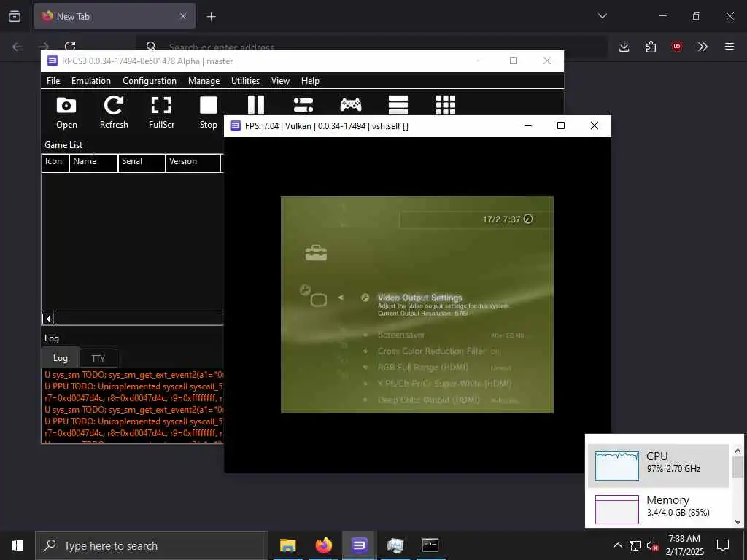Open the list all tabs dropdown
The height and width of the screenshot is (560, 747).
pos(602,16)
